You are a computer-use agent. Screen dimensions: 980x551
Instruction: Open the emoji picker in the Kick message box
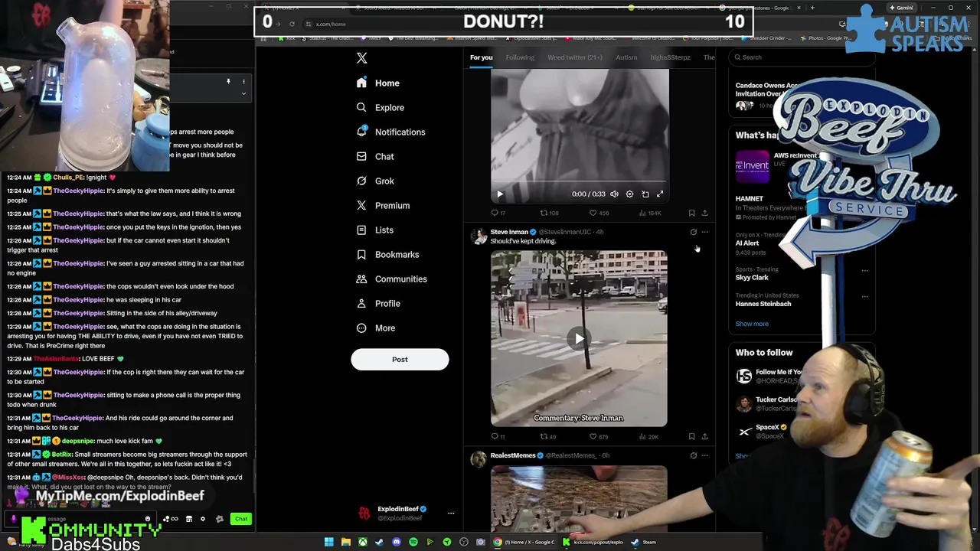pos(148,519)
